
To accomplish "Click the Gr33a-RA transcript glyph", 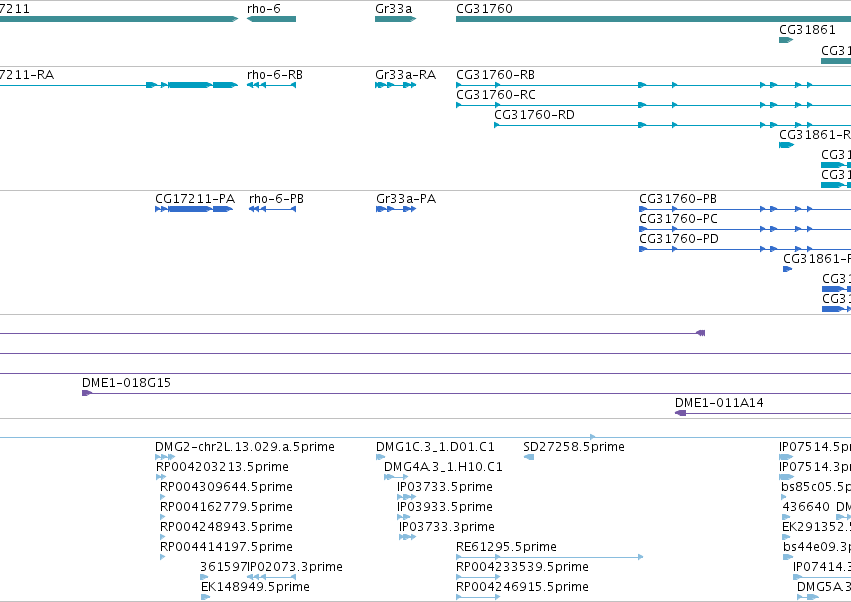I will point(396,85).
